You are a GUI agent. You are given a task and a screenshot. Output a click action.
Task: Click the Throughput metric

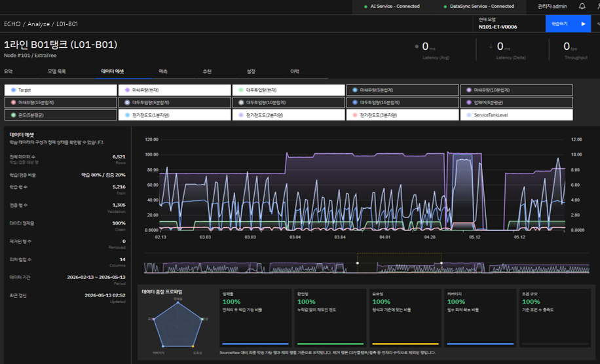(x=575, y=50)
